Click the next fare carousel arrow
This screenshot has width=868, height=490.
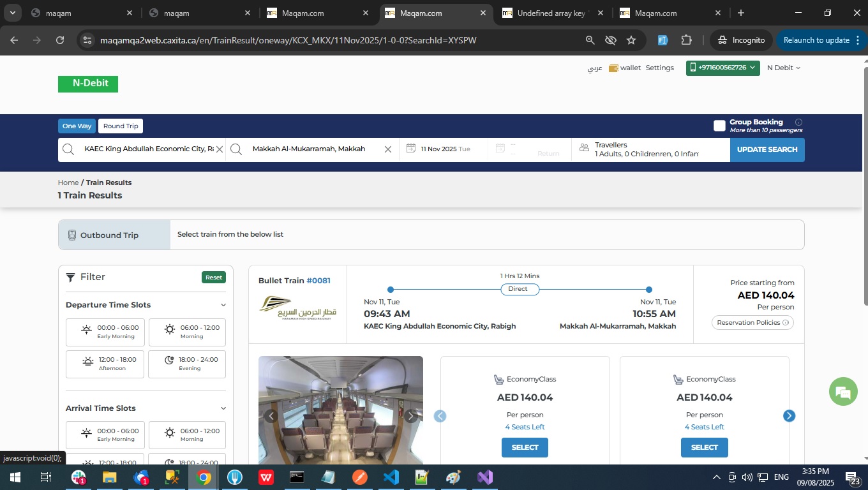[789, 416]
